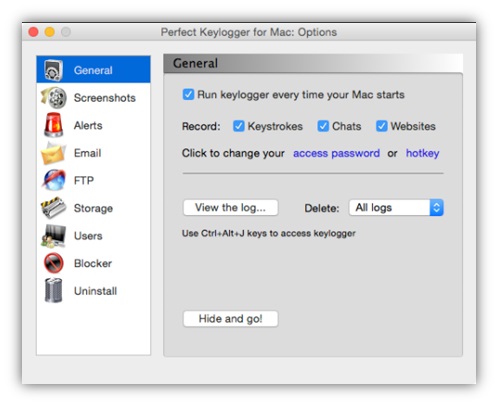Open the Storage drive icon
This screenshot has height=406, width=498.
(53, 208)
